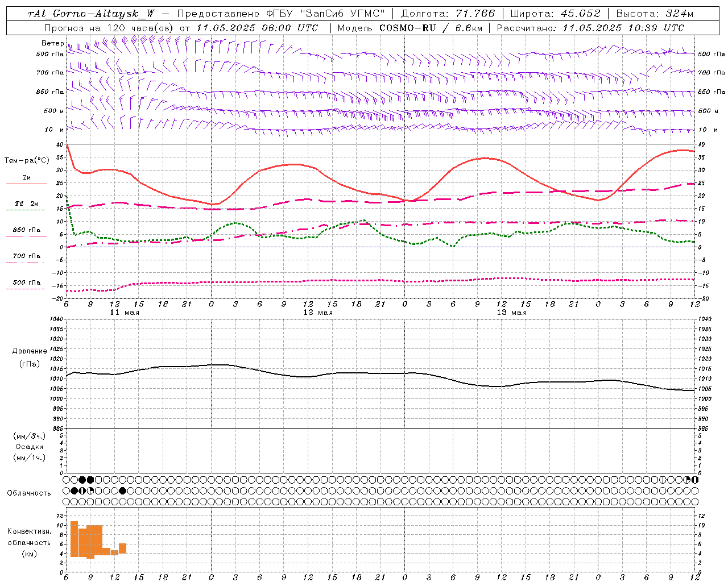Click the Долгота: 71.766 header field
This screenshot has height=582, width=728.
tap(448, 14)
